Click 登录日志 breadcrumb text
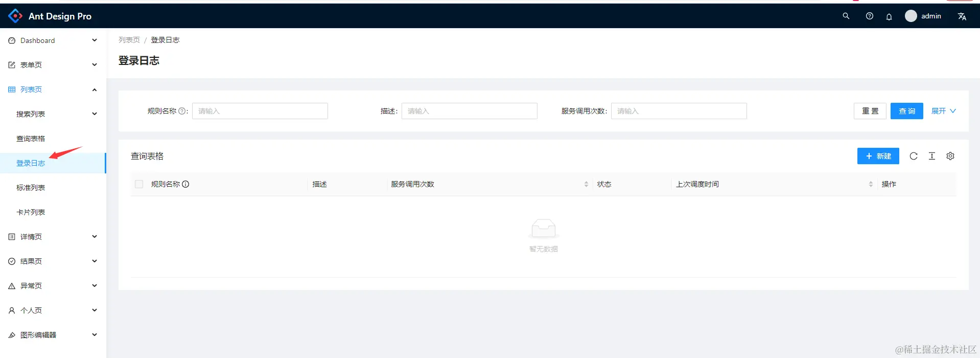The height and width of the screenshot is (358, 980). click(x=165, y=40)
